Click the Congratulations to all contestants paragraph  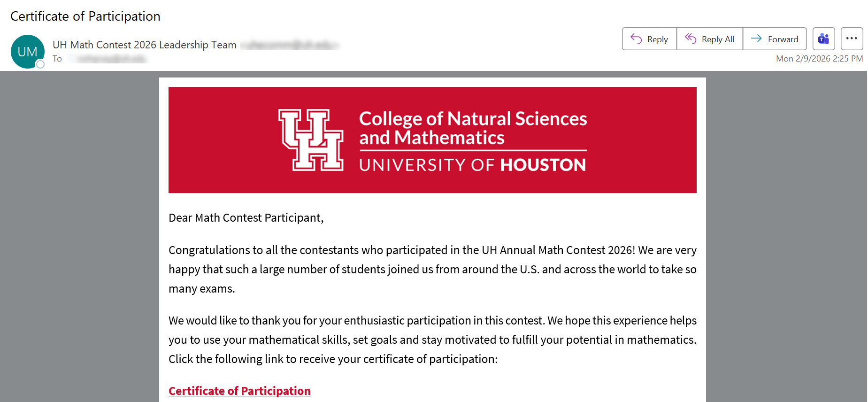click(x=432, y=269)
